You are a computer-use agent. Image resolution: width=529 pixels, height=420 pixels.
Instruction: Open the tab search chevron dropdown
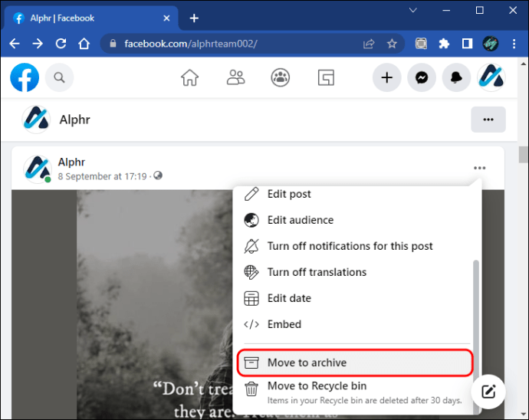[413, 11]
